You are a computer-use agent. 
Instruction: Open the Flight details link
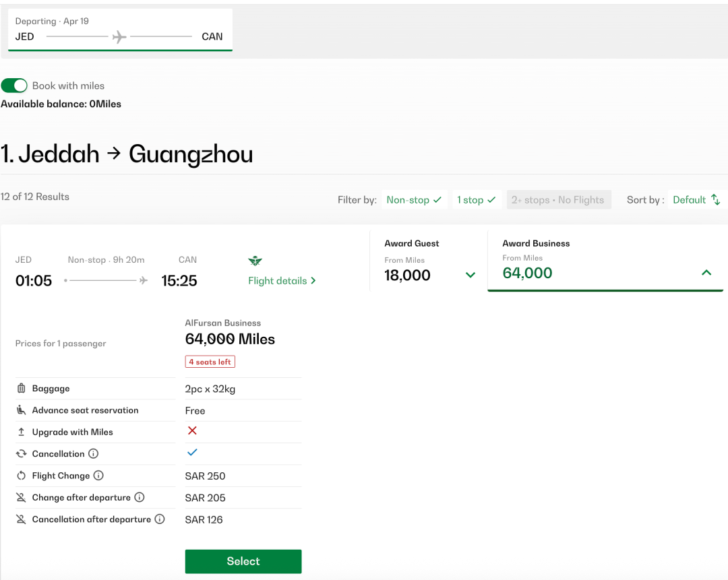282,281
